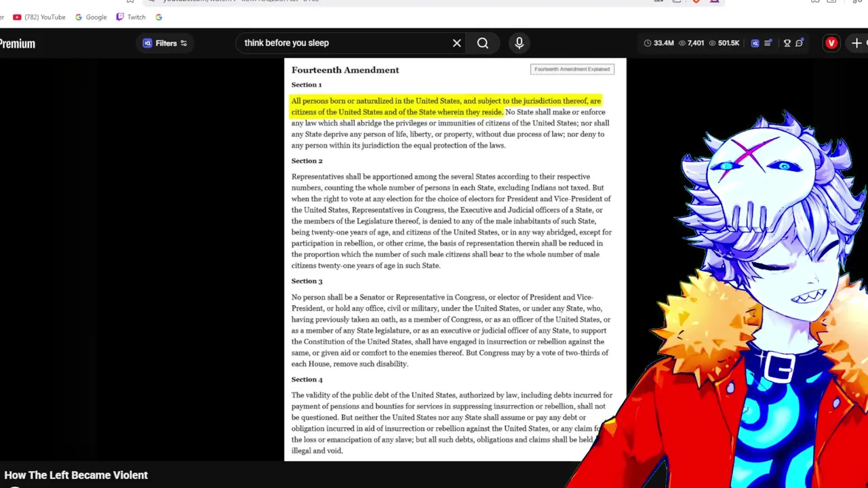Click the unlabeled Google icon bookmark
The height and width of the screenshot is (488, 868).
(159, 17)
